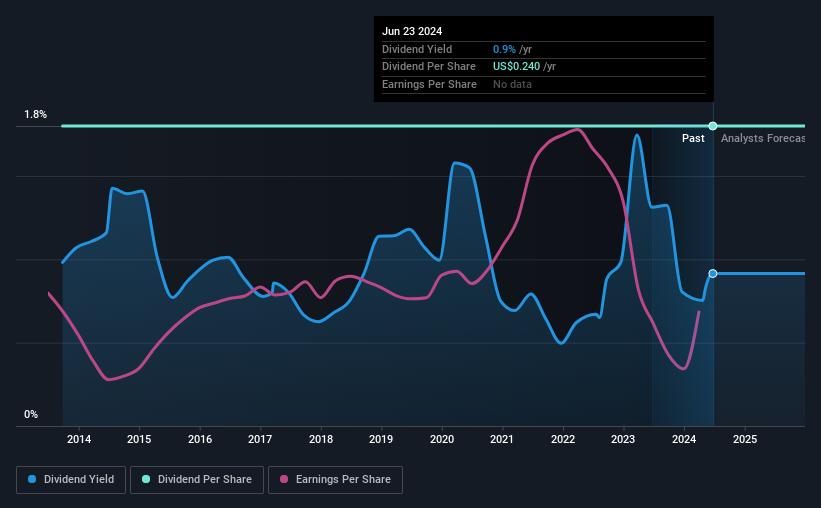Toggle the Dividend Per Share legend button

pos(197,480)
